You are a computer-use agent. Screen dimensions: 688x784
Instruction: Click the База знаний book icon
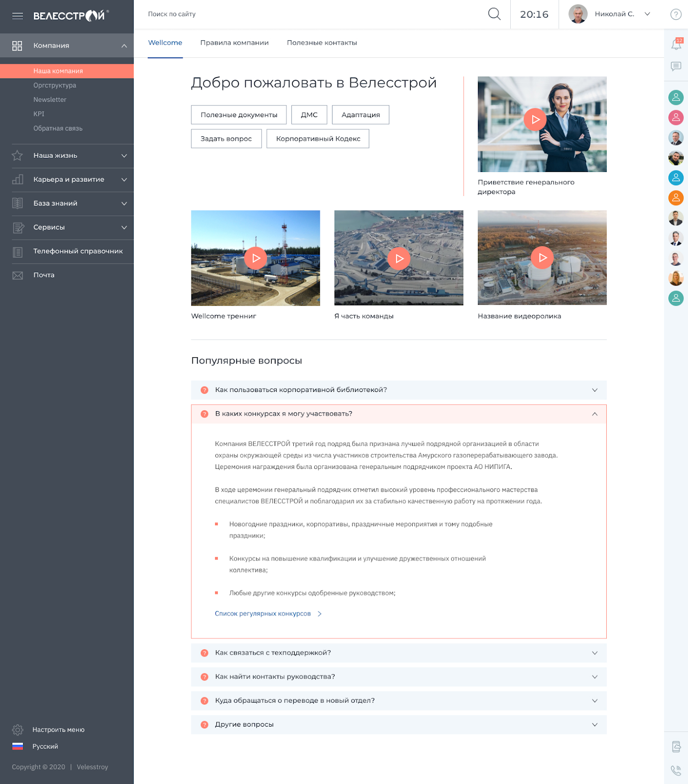tap(17, 203)
